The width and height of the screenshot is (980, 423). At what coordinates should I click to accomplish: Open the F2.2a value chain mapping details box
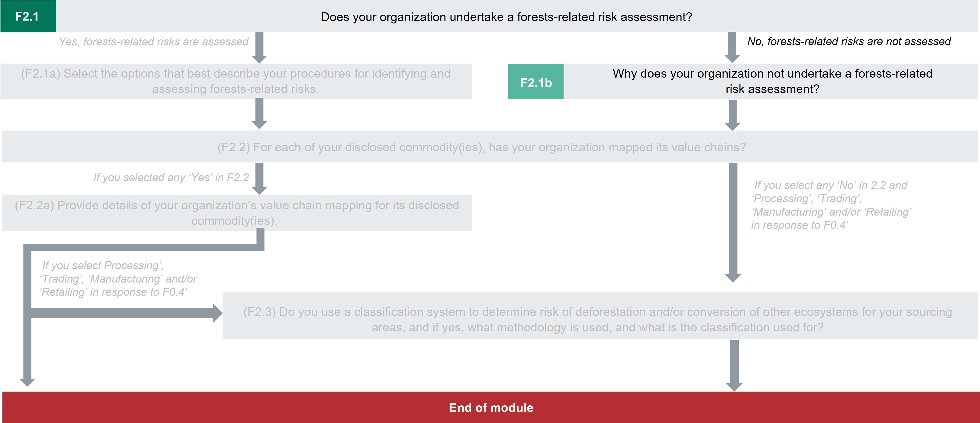(237, 212)
